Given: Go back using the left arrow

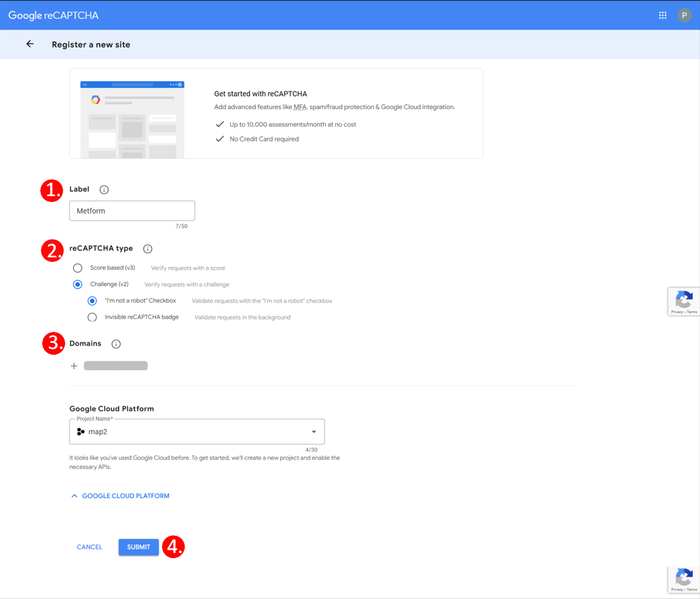Looking at the screenshot, I should (x=30, y=44).
